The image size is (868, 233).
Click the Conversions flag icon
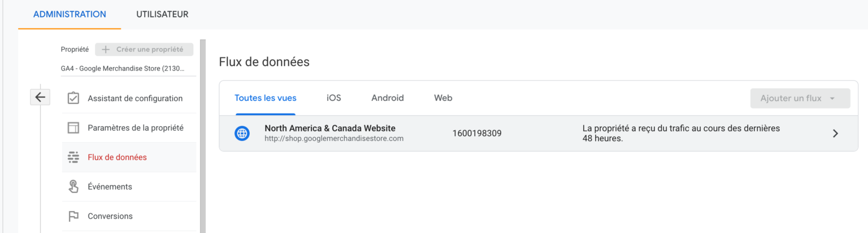click(x=73, y=216)
